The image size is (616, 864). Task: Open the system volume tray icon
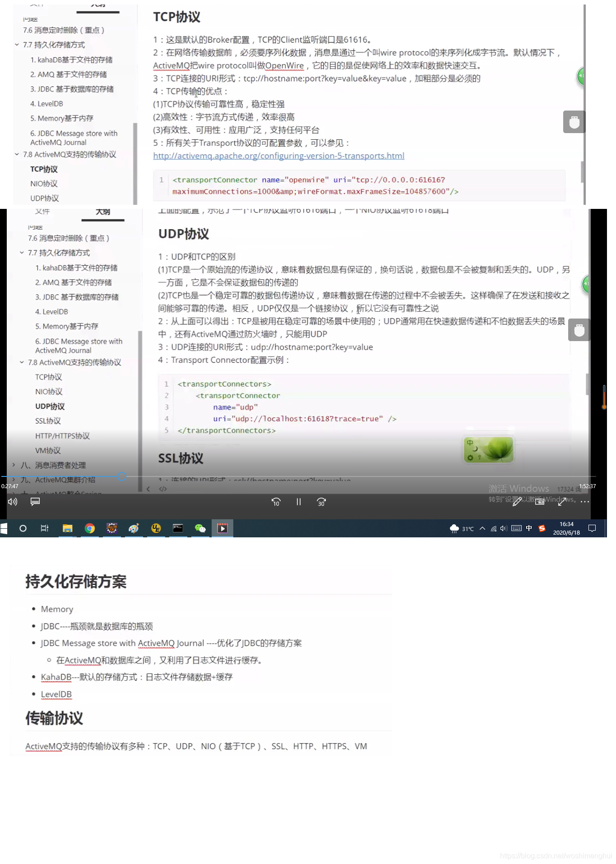tap(504, 529)
